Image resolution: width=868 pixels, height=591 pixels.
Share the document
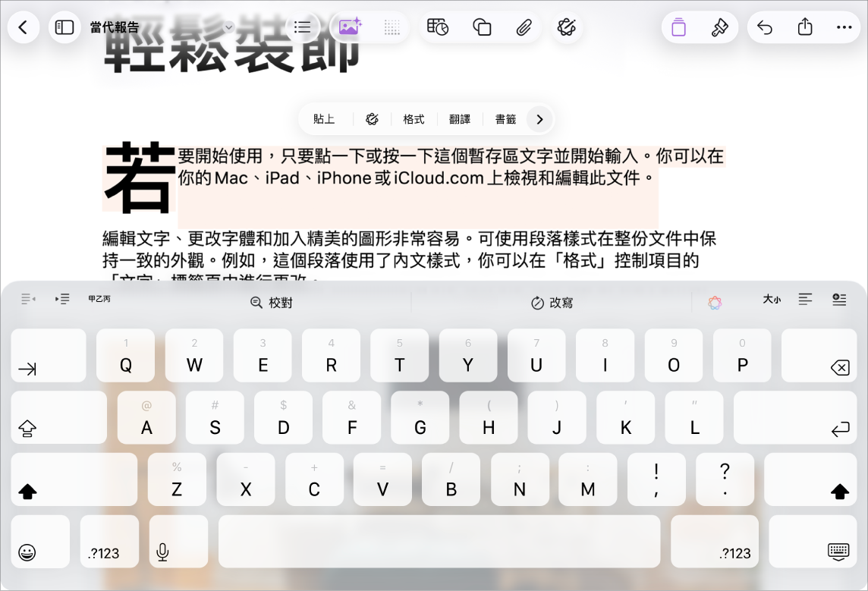805,27
